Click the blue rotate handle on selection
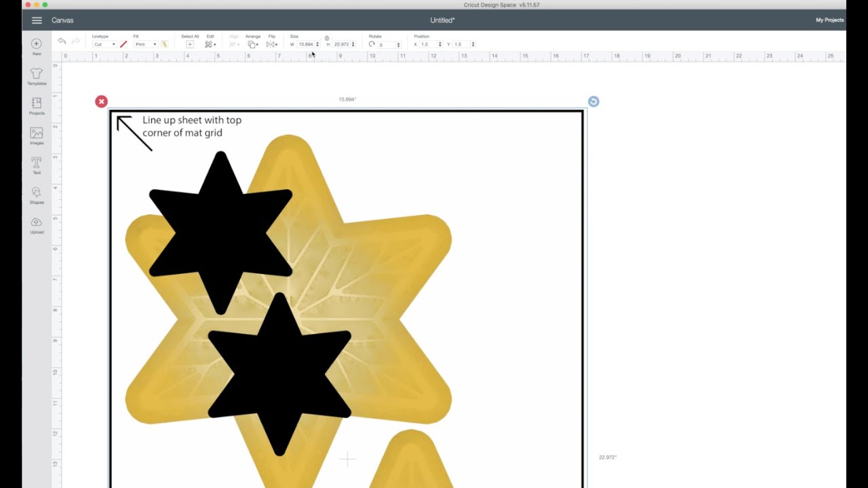868x488 pixels. coord(593,102)
